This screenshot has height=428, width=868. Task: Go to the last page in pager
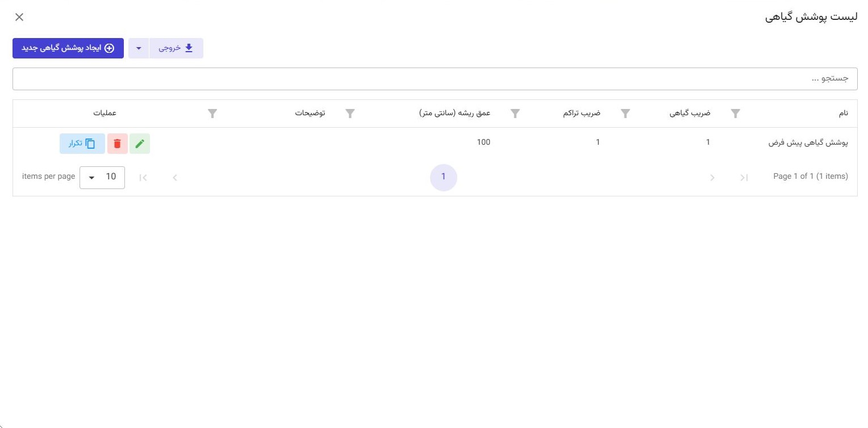[x=144, y=178]
